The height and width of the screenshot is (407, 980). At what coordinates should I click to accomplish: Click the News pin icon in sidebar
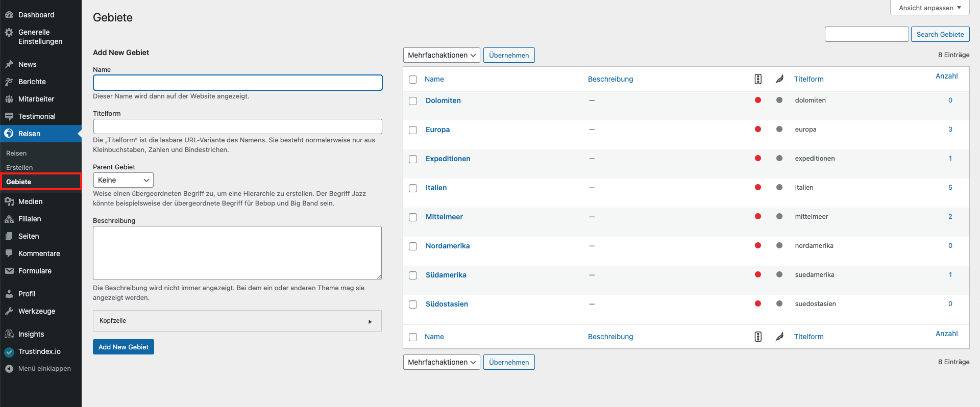click(x=9, y=64)
